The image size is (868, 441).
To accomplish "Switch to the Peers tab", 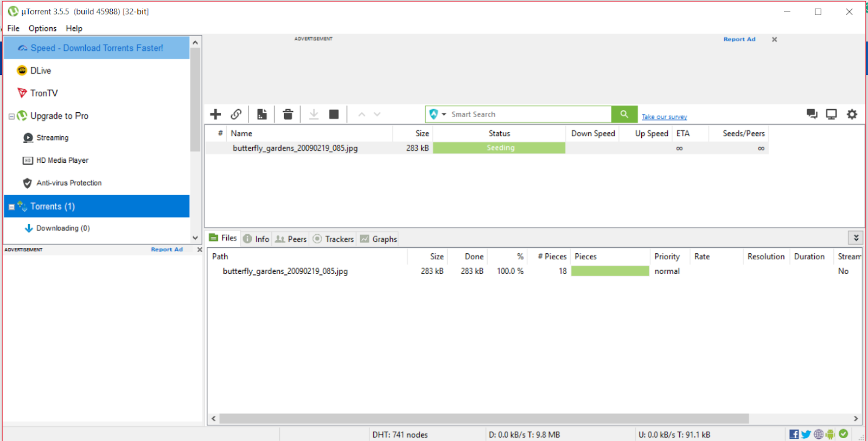I will [291, 239].
